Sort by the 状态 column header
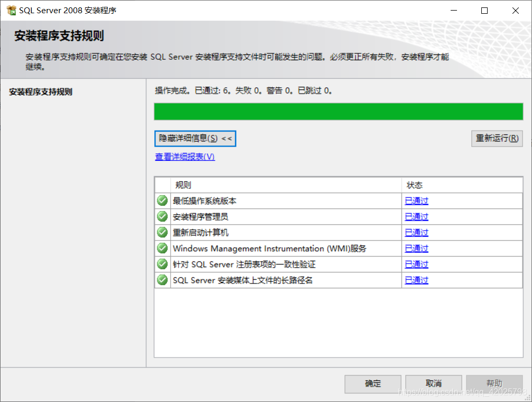 [x=462, y=185]
